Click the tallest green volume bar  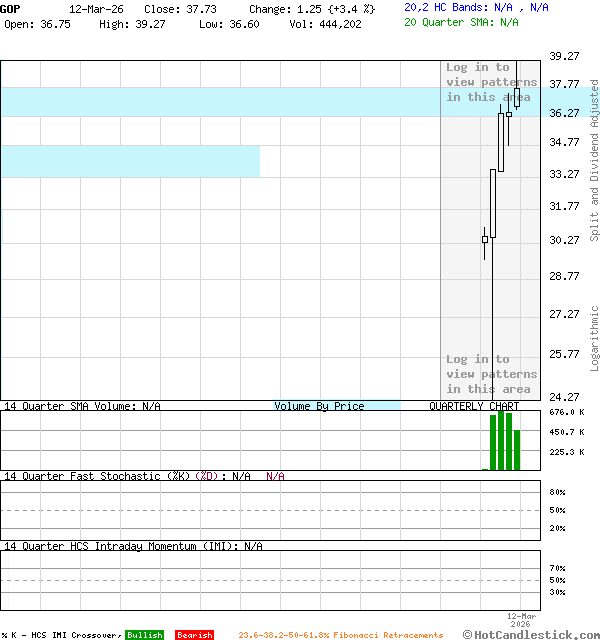coord(501,440)
